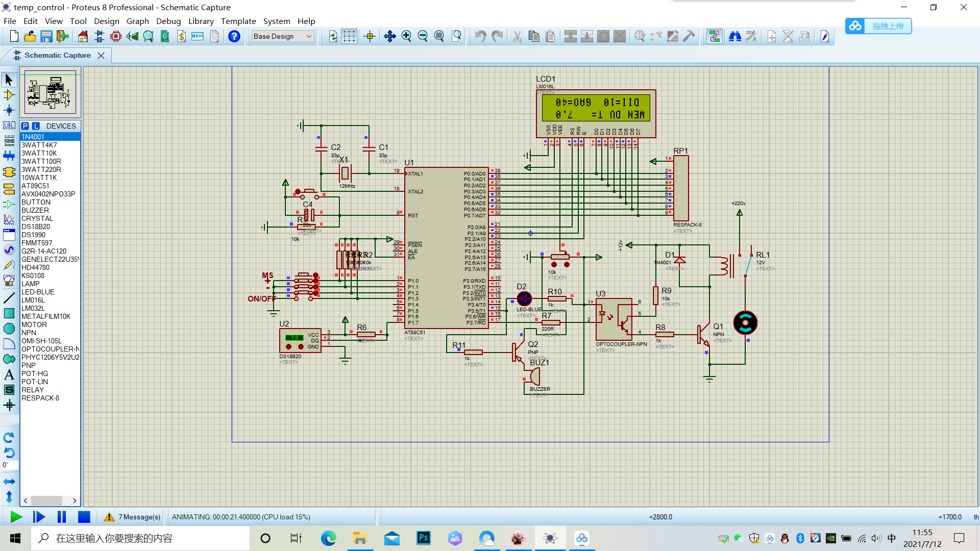The image size is (980, 551).
Task: Pause the running simulation
Action: (62, 517)
